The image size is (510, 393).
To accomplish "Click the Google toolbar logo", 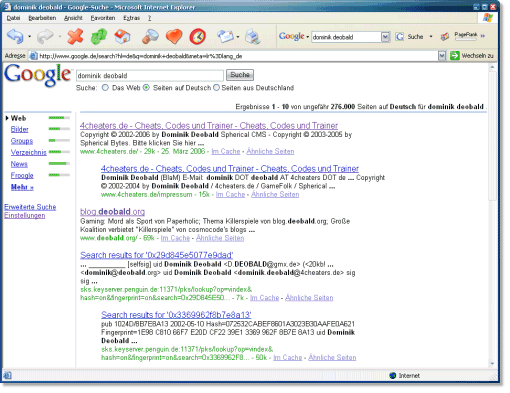I will (x=292, y=36).
